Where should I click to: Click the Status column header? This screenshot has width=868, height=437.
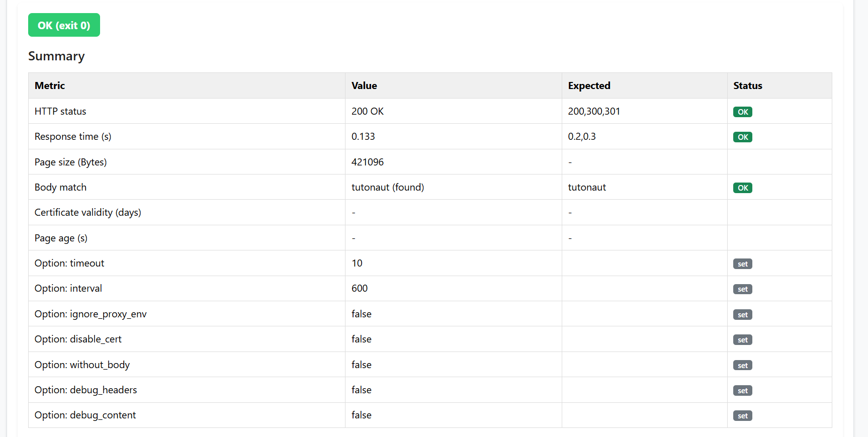[x=747, y=85]
